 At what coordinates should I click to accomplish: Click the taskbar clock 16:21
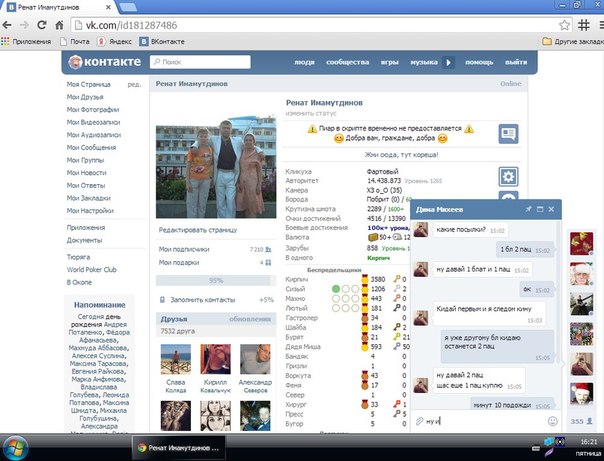point(589,442)
